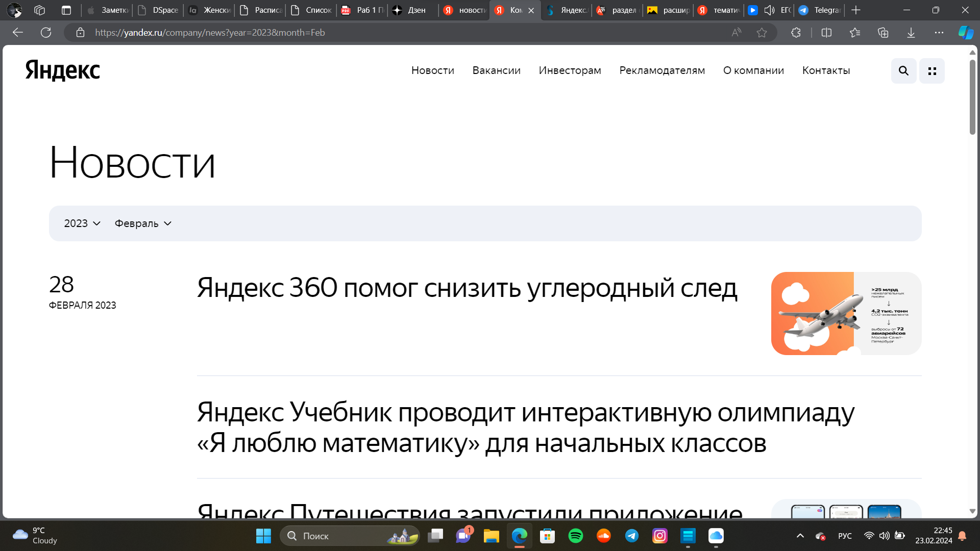Open the Windows Start button
Image resolution: width=980 pixels, height=551 pixels.
[x=263, y=536]
